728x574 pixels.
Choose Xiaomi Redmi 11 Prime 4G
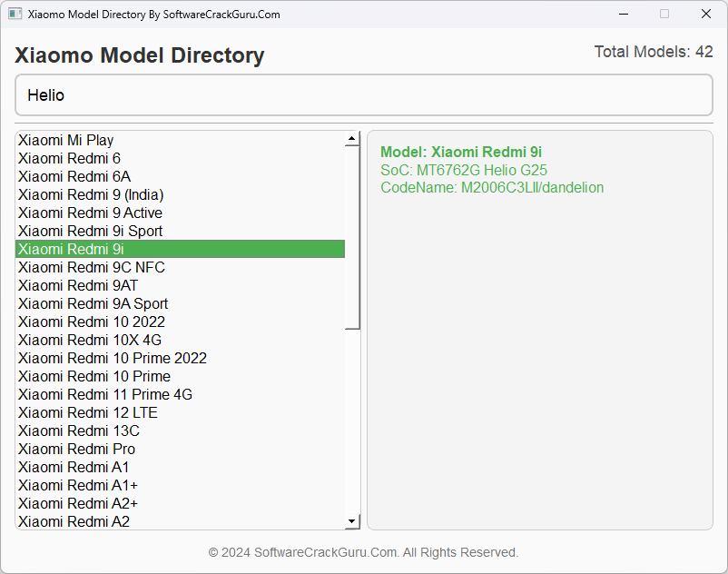(180, 394)
